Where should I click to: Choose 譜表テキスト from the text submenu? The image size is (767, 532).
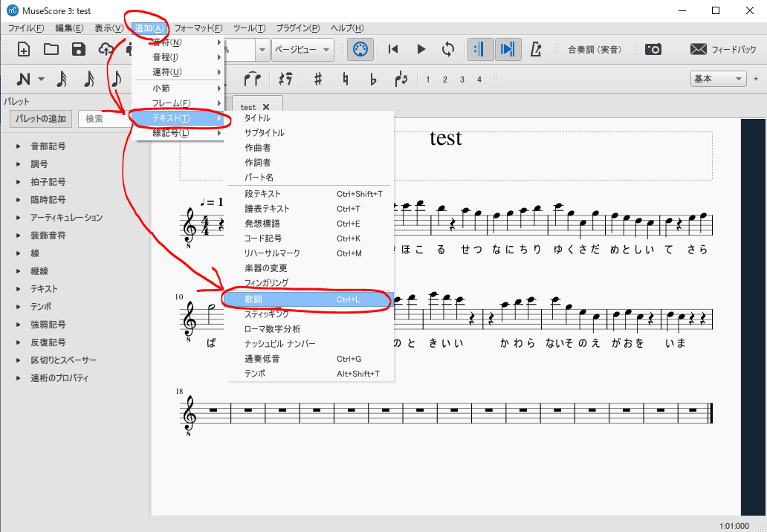[308, 209]
